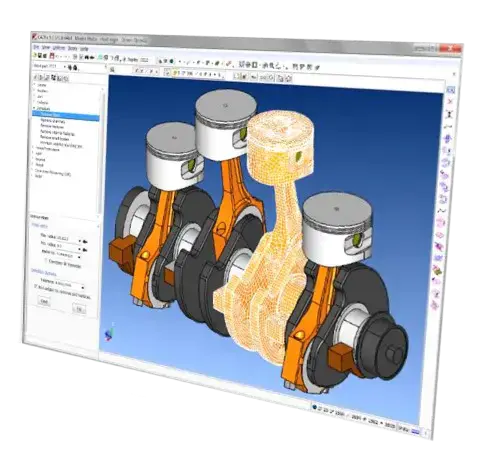The width and height of the screenshot is (483, 469).
Task: Click the black hourglass-shaped icon in right sidebar
Action: 450,114
